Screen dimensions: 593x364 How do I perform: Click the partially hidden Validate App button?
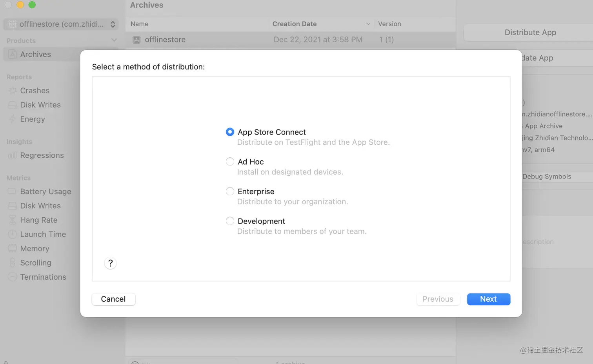558,58
